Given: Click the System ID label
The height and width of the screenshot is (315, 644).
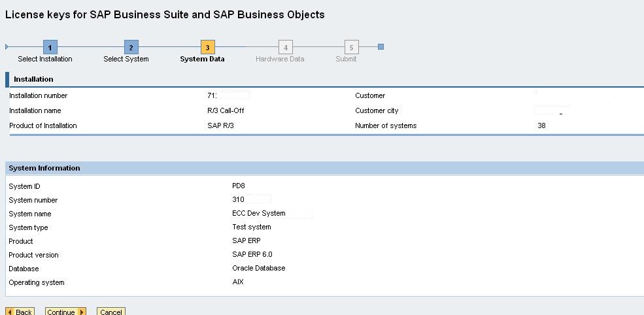Looking at the screenshot, I should [x=24, y=186].
